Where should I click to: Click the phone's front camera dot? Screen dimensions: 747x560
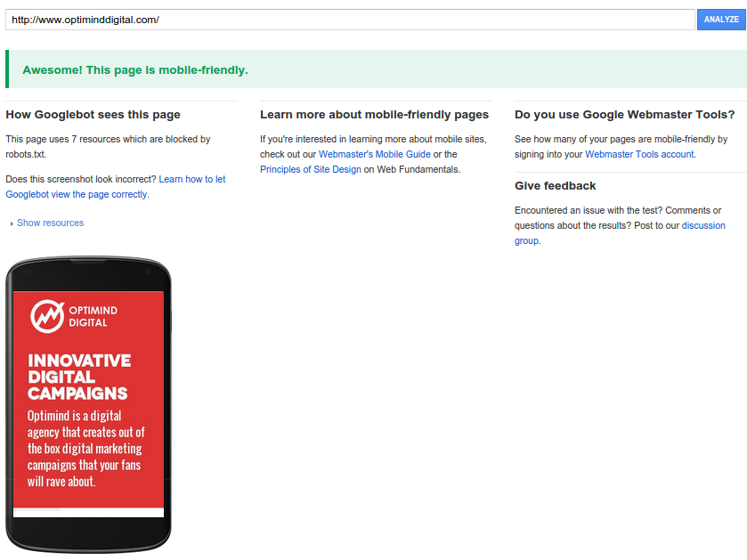148,272
